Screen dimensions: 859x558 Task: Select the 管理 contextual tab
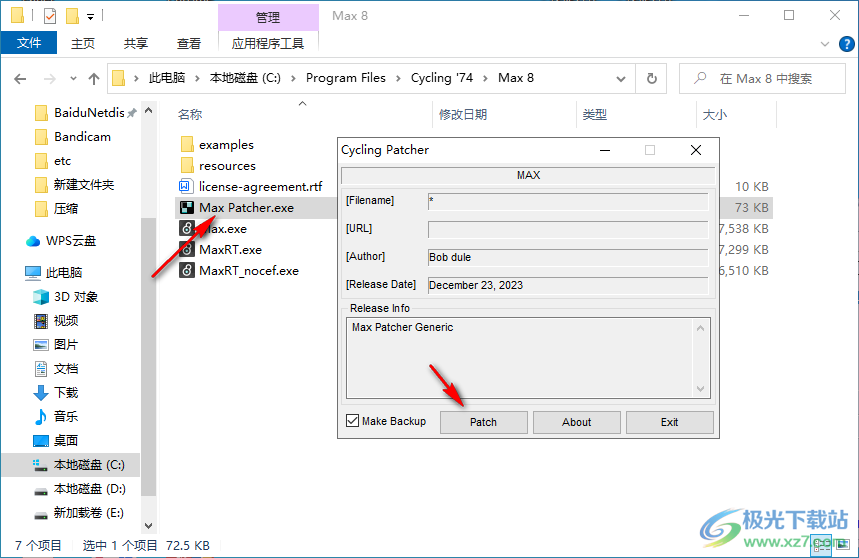click(x=268, y=18)
